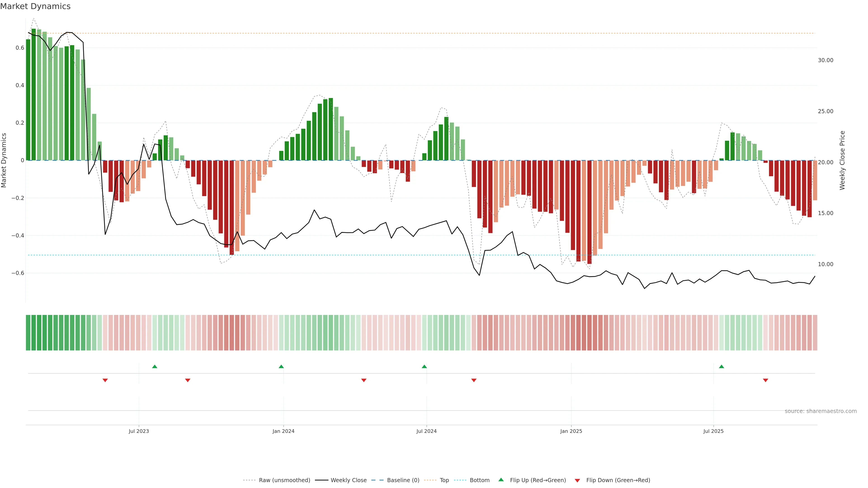Image resolution: width=868 pixels, height=488 pixels.
Task: Click the Jan 2025 x-axis label
Action: coord(571,431)
